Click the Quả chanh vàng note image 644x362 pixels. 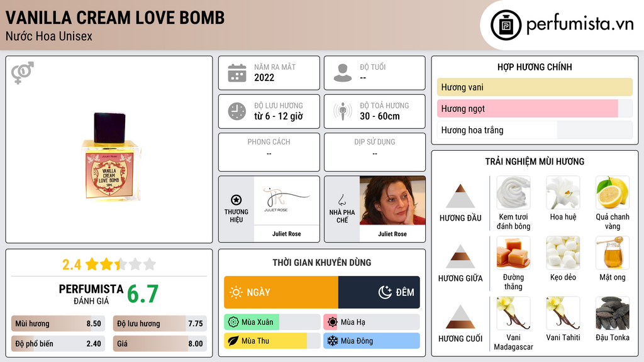click(613, 192)
